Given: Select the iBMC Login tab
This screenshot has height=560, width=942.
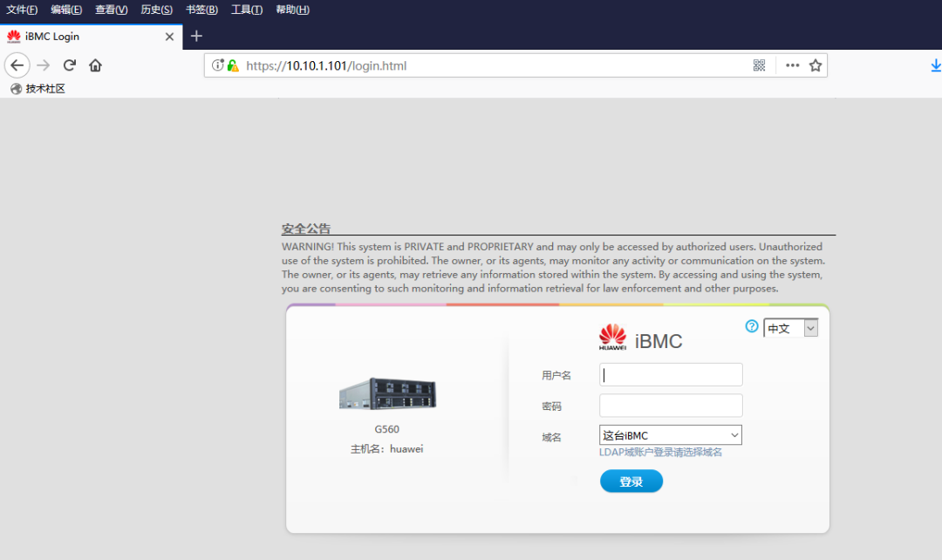Looking at the screenshot, I should pos(91,37).
